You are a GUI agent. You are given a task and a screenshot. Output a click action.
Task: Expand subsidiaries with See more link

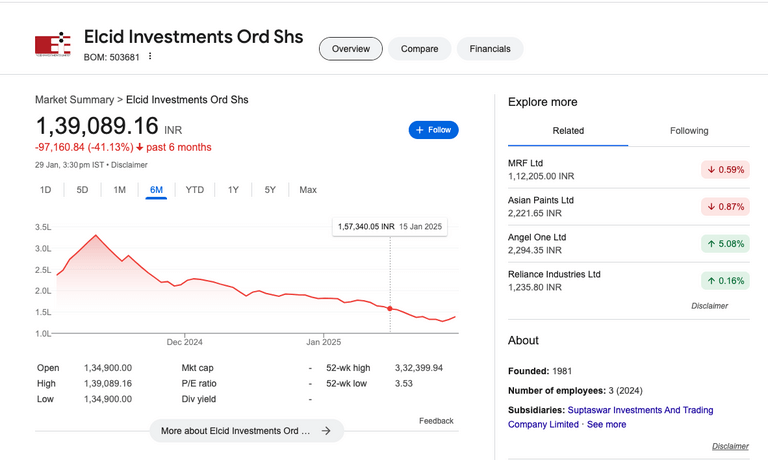606,424
